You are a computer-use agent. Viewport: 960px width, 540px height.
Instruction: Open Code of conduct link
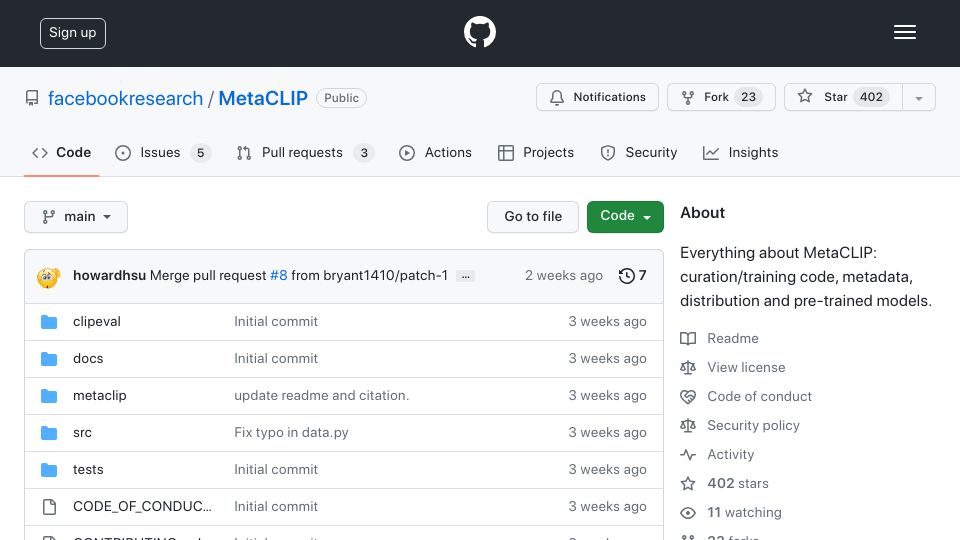coord(759,396)
